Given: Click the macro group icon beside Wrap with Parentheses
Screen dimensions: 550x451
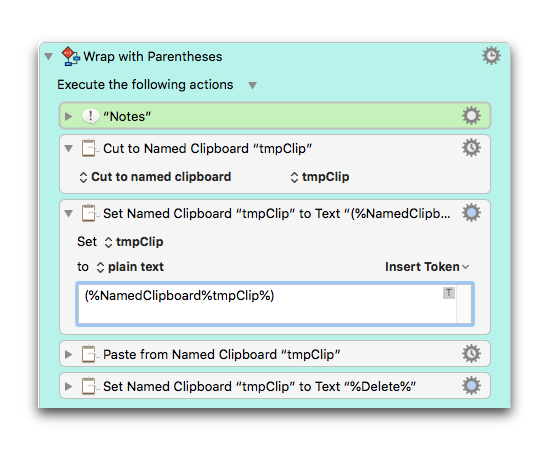Looking at the screenshot, I should point(71,56).
